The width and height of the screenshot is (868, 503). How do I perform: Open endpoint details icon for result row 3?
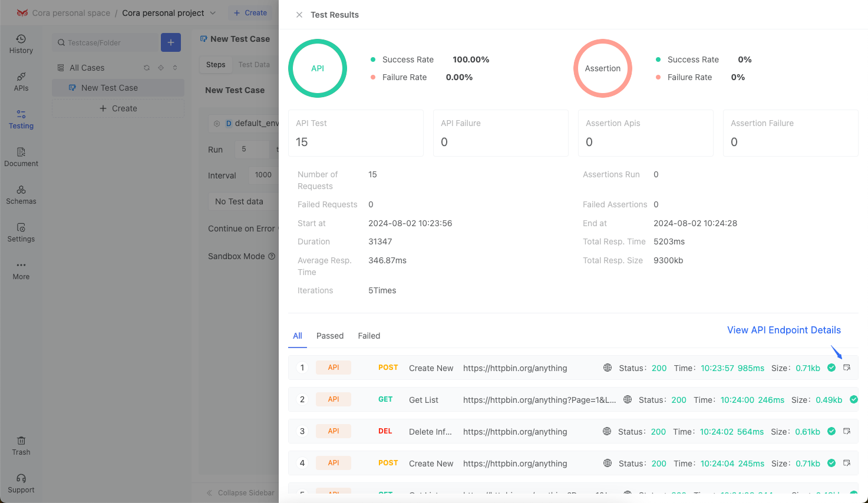point(847,431)
